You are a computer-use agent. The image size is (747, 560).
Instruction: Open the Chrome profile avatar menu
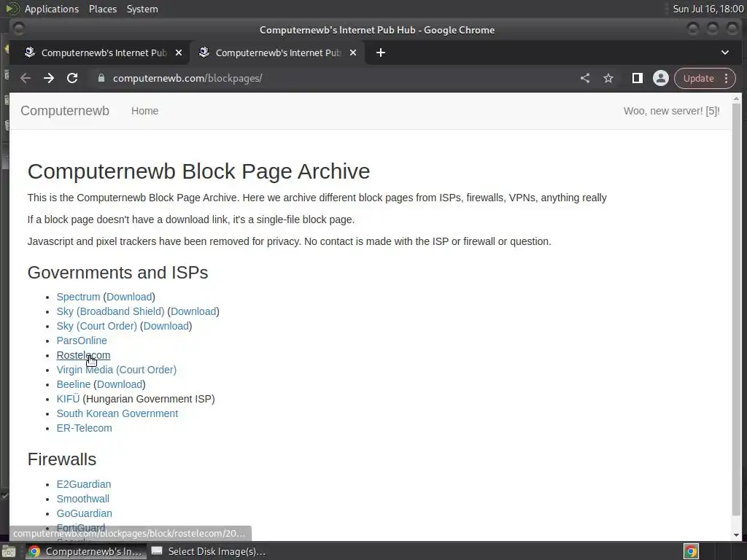[x=661, y=78]
